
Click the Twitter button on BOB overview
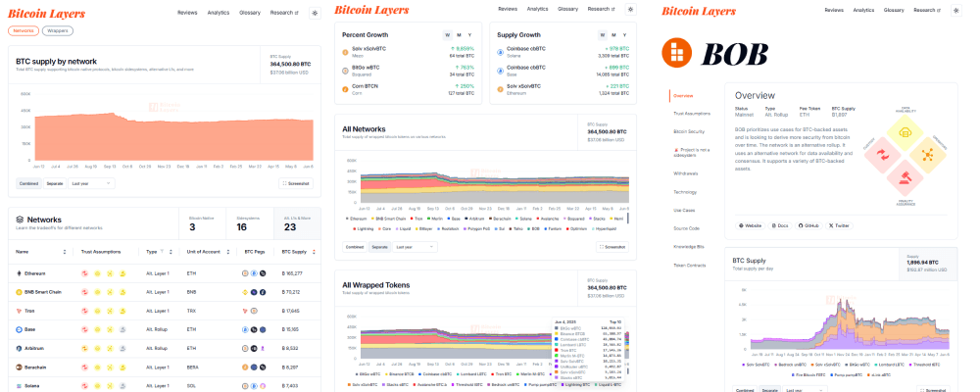pyautogui.click(x=840, y=225)
